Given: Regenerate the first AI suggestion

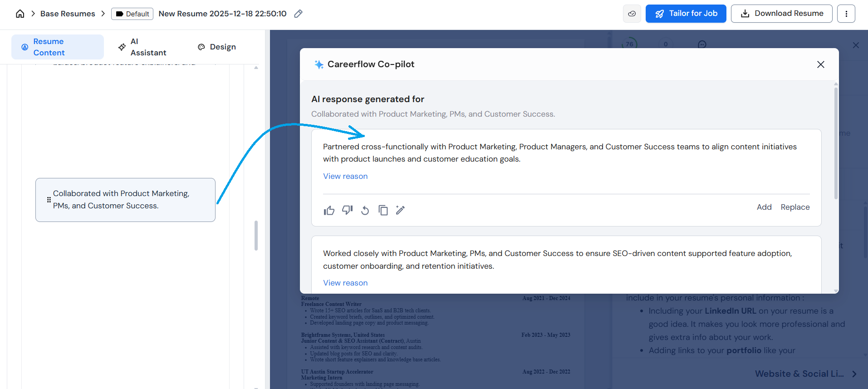Looking at the screenshot, I should [x=365, y=210].
